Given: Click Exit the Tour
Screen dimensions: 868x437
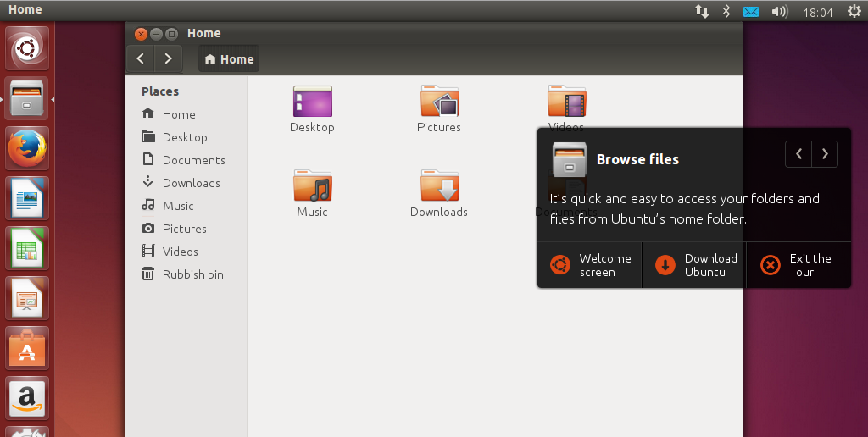Looking at the screenshot, I should [x=798, y=265].
